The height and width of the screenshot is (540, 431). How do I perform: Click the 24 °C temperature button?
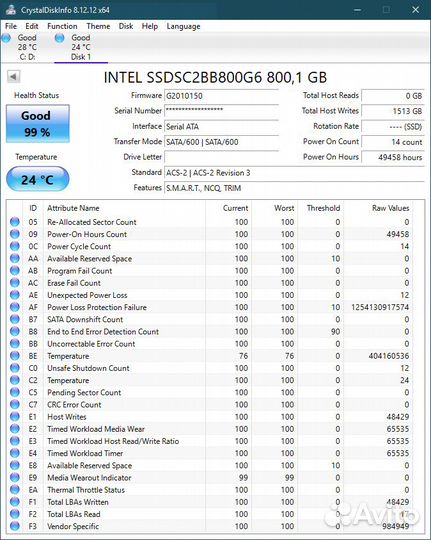tap(38, 179)
